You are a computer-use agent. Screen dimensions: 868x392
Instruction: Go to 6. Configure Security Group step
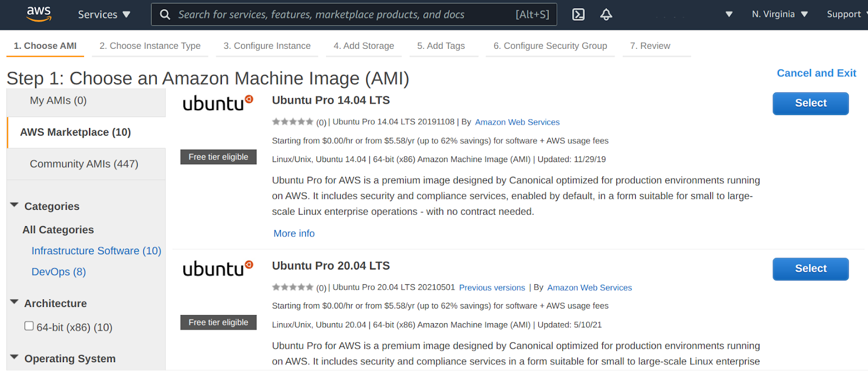(550, 46)
